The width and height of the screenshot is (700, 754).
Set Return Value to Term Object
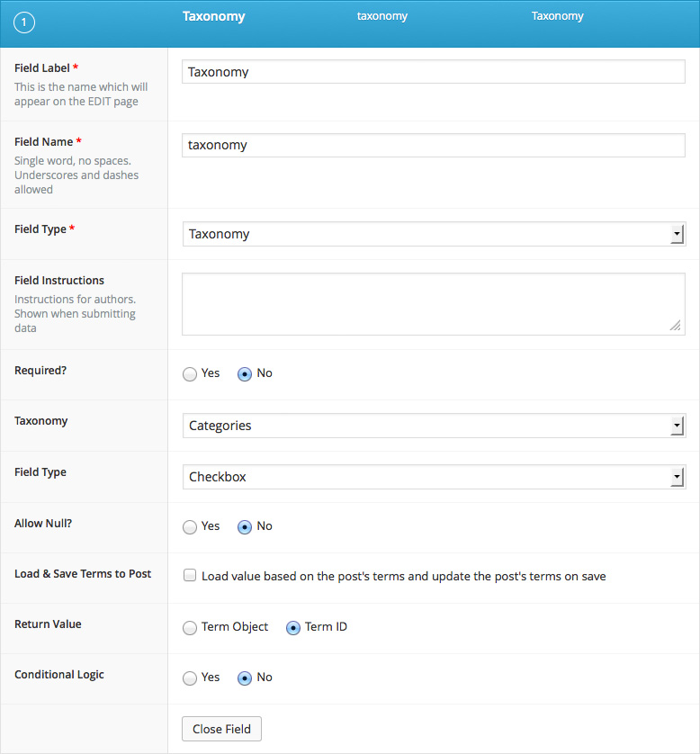coord(190,627)
